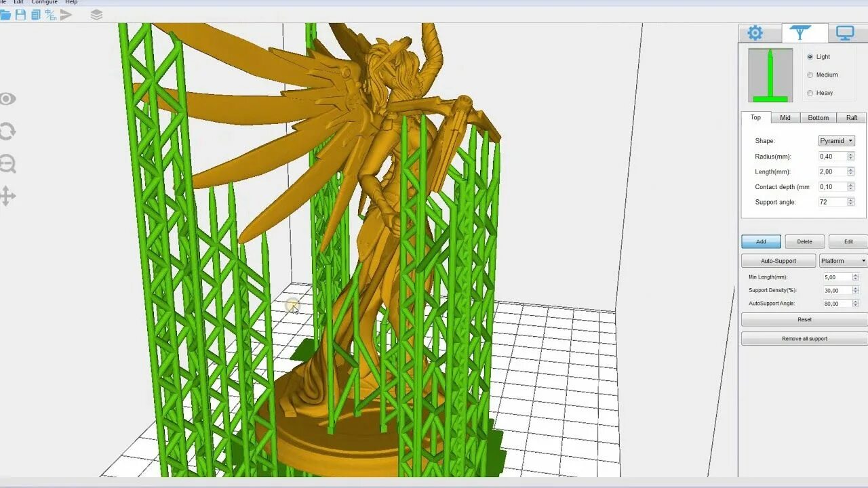Open the Help menu
Image resolution: width=868 pixels, height=488 pixels.
(x=71, y=2)
